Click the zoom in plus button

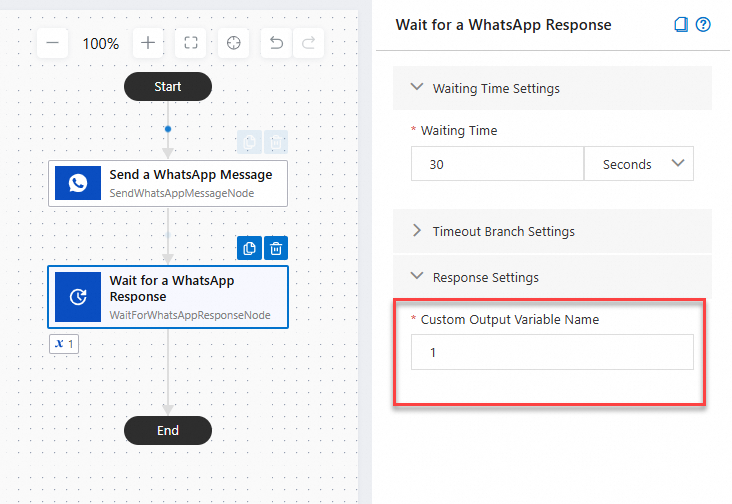click(x=148, y=43)
